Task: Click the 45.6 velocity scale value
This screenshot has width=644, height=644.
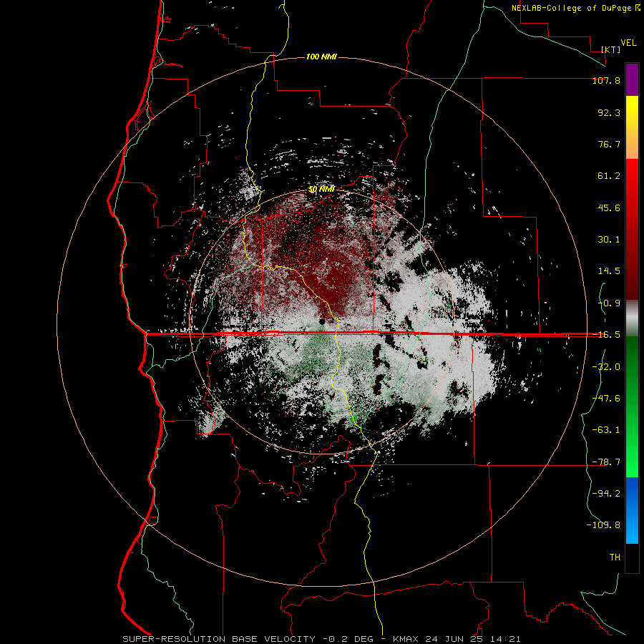Action: pos(609,208)
